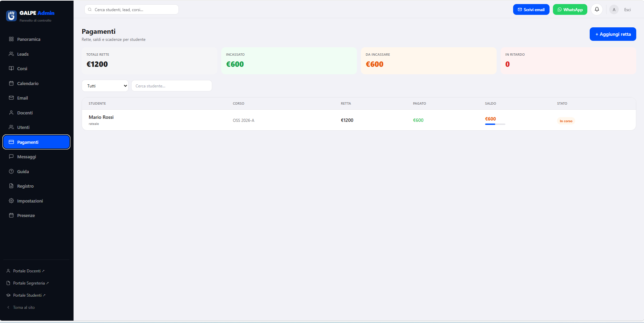Click the GALPE Admin logo icon
The height and width of the screenshot is (323, 644).
[11, 16]
